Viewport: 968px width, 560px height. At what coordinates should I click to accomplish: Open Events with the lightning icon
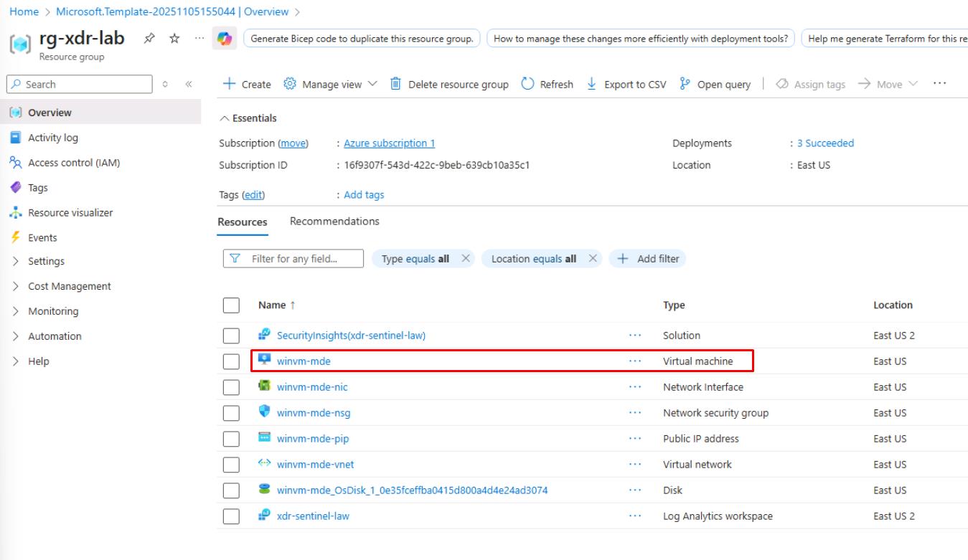42,238
